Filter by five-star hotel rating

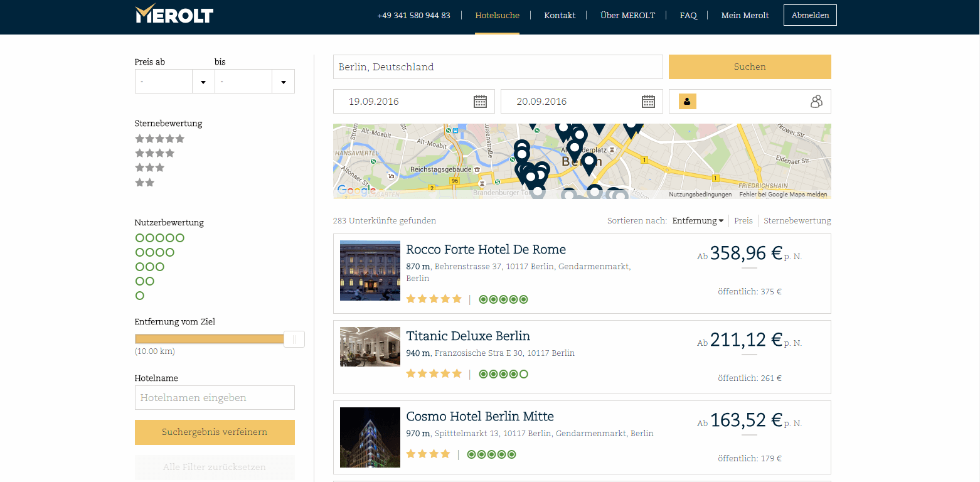point(160,139)
